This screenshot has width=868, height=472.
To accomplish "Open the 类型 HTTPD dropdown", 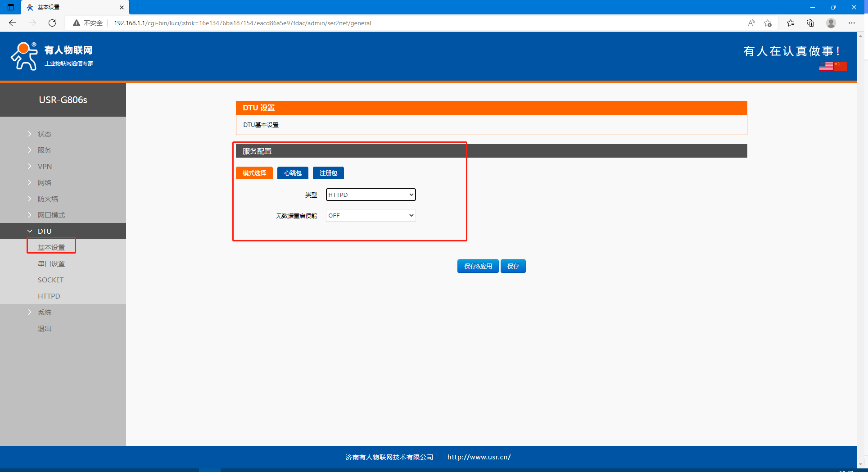I will [x=371, y=195].
